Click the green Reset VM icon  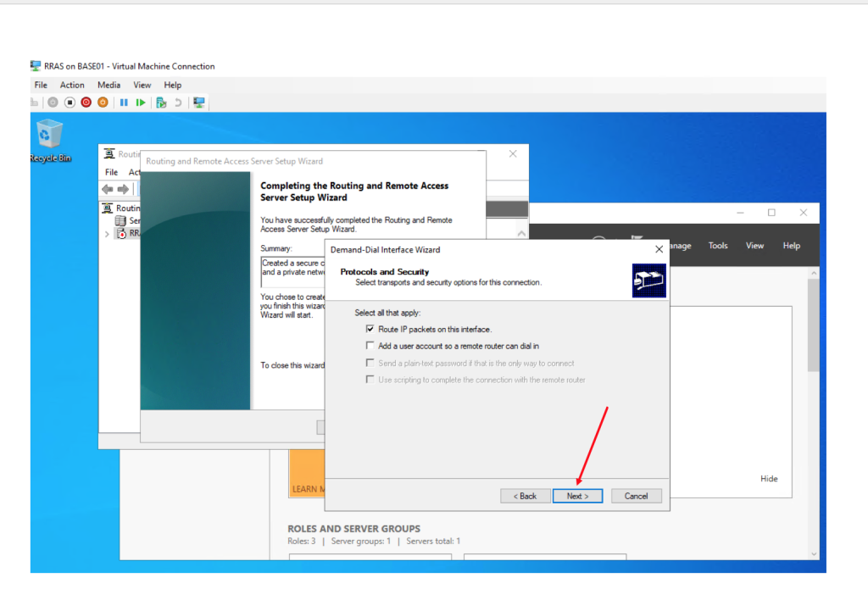point(141,103)
